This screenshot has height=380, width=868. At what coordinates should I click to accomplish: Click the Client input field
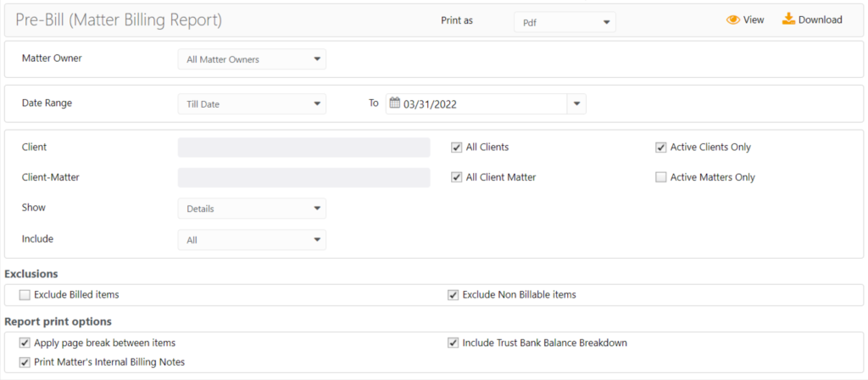tap(303, 148)
